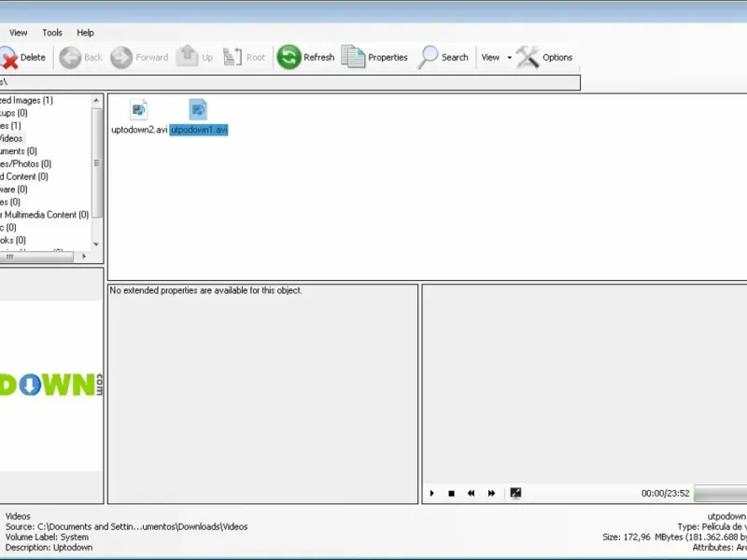Click the Source path in status area

click(127, 526)
